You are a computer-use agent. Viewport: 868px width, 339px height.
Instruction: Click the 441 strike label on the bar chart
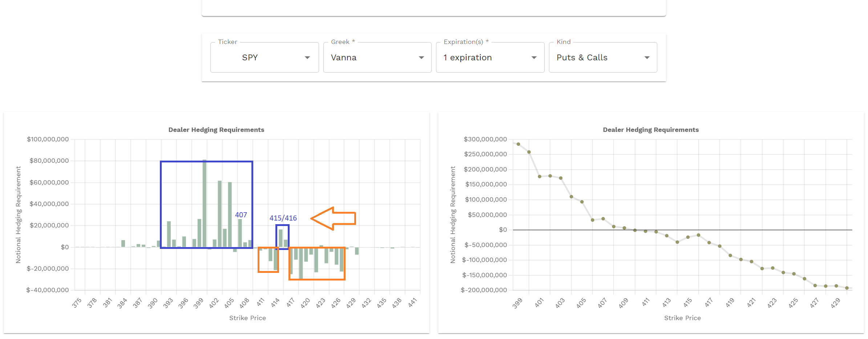412,303
